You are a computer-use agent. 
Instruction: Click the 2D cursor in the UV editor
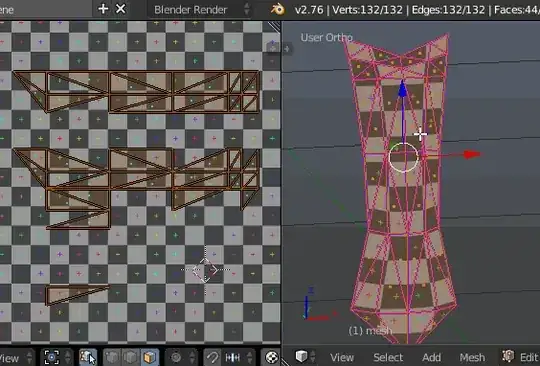205,270
